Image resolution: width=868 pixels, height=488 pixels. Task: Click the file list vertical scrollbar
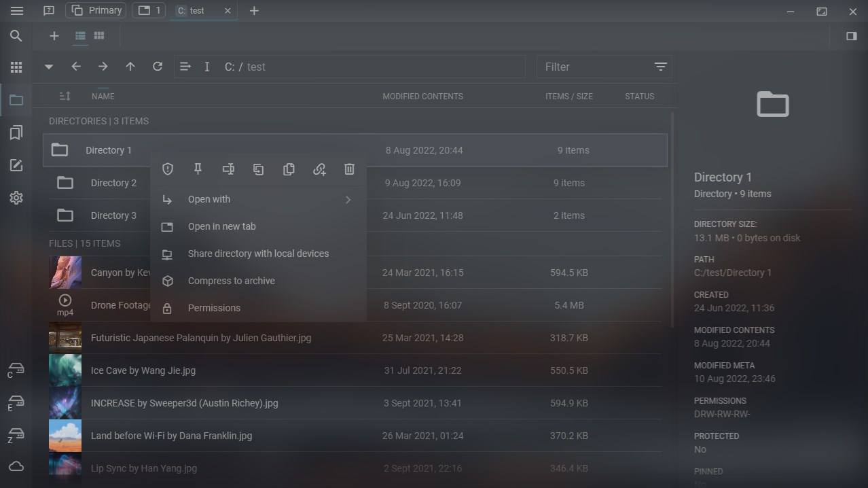[x=672, y=219]
